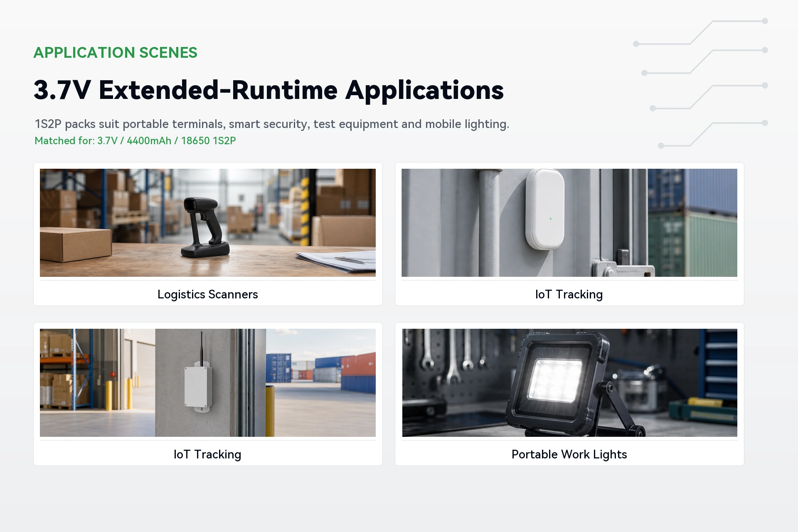
Task: Click the 3.7V Extended-Runtime Applications title
Action: pos(268,90)
